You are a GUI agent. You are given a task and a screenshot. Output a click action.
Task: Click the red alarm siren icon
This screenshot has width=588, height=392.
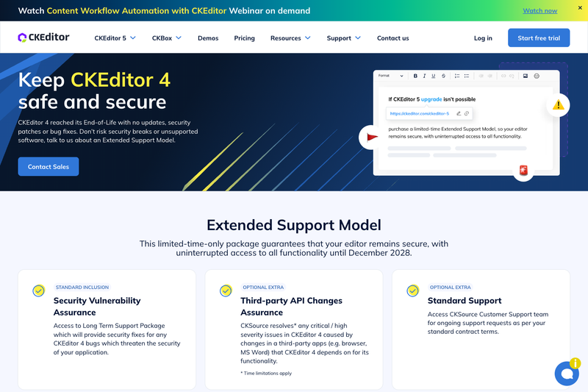click(523, 170)
